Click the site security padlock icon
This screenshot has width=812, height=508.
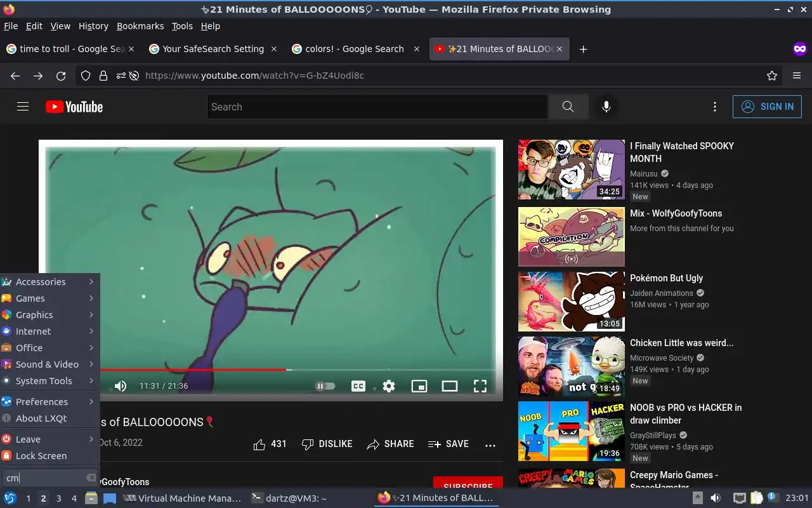pyautogui.click(x=103, y=76)
